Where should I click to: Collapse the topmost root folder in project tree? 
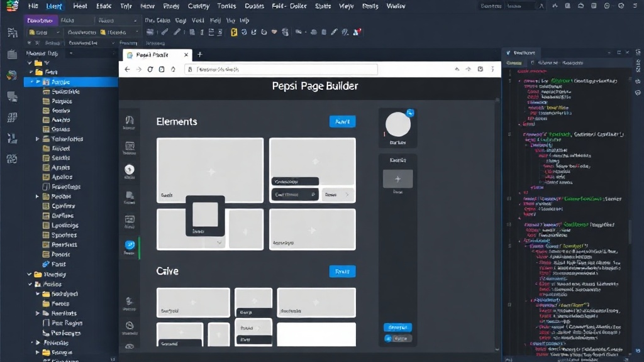(x=30, y=63)
